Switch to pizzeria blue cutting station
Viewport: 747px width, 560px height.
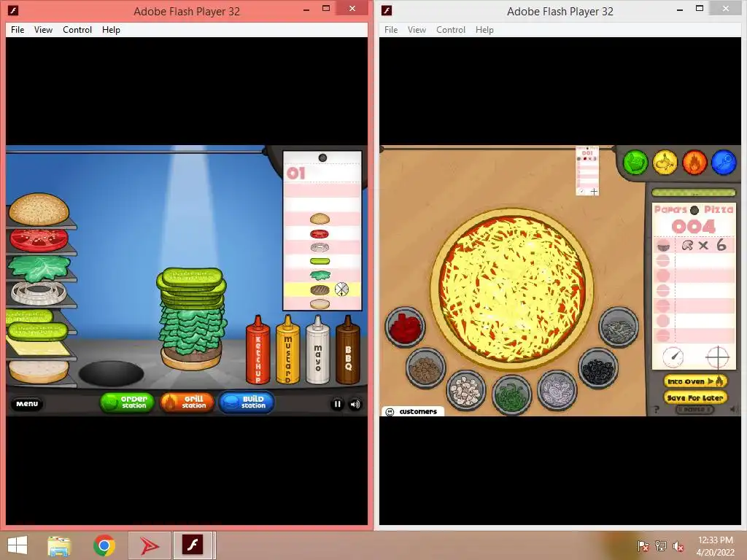(x=724, y=163)
